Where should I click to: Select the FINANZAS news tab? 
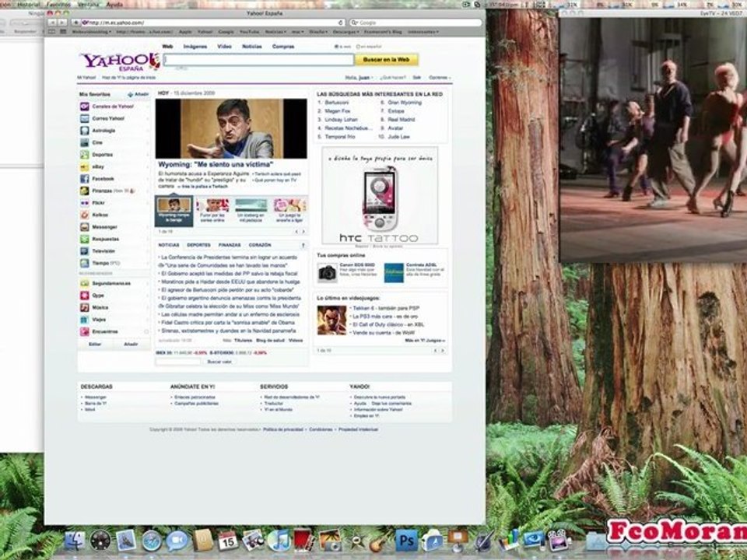tap(229, 245)
